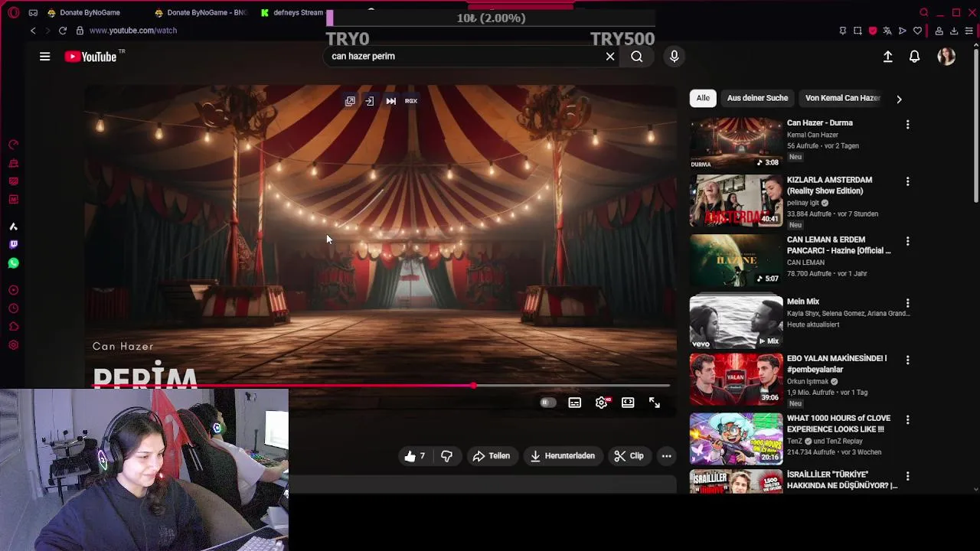Open options for 'Can Hazer - Durma'
The height and width of the screenshot is (551, 980).
pyautogui.click(x=907, y=124)
